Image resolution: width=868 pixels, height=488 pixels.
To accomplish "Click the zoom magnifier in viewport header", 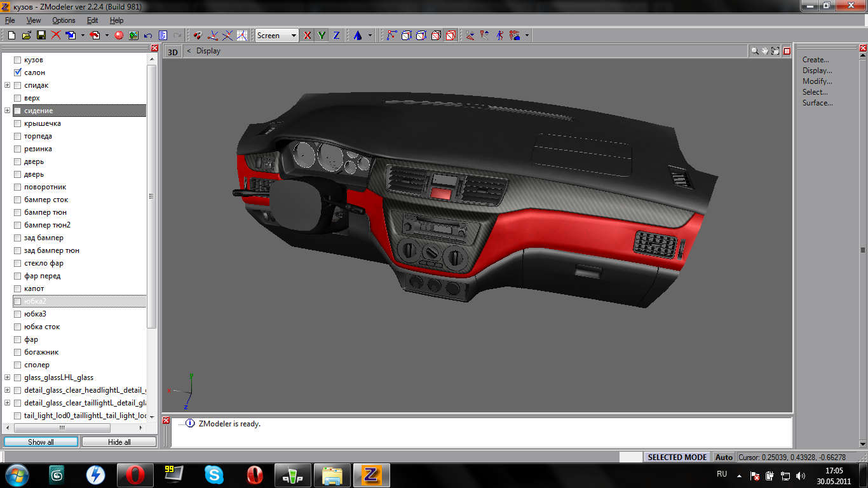I will click(x=755, y=51).
